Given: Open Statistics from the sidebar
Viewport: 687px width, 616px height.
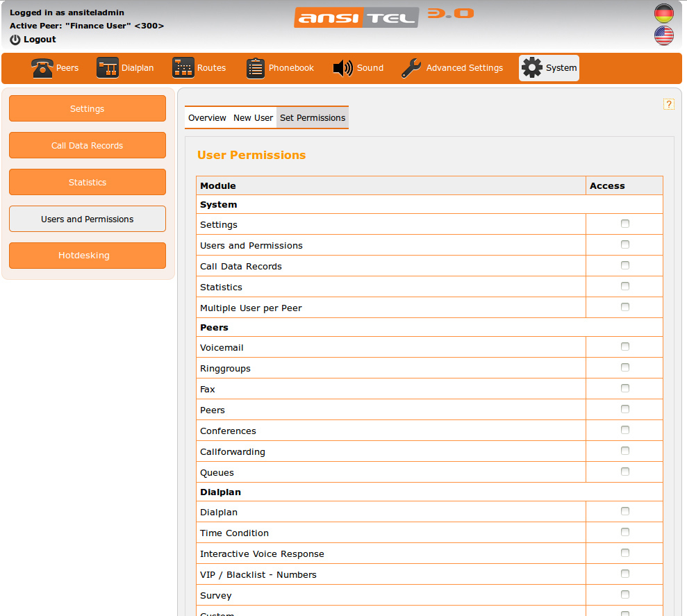Looking at the screenshot, I should [88, 182].
